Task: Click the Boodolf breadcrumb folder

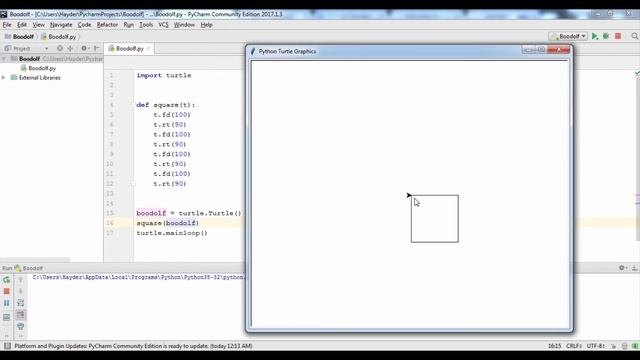Action: point(19,37)
